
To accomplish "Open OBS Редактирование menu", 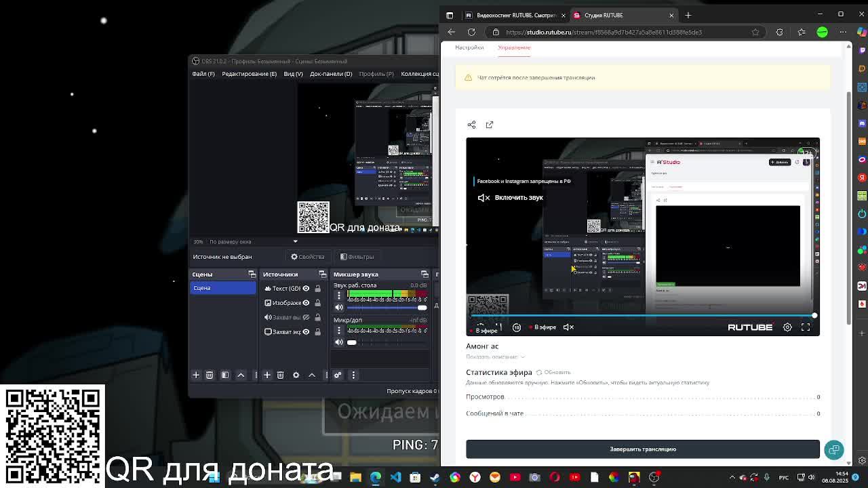I will tap(249, 74).
